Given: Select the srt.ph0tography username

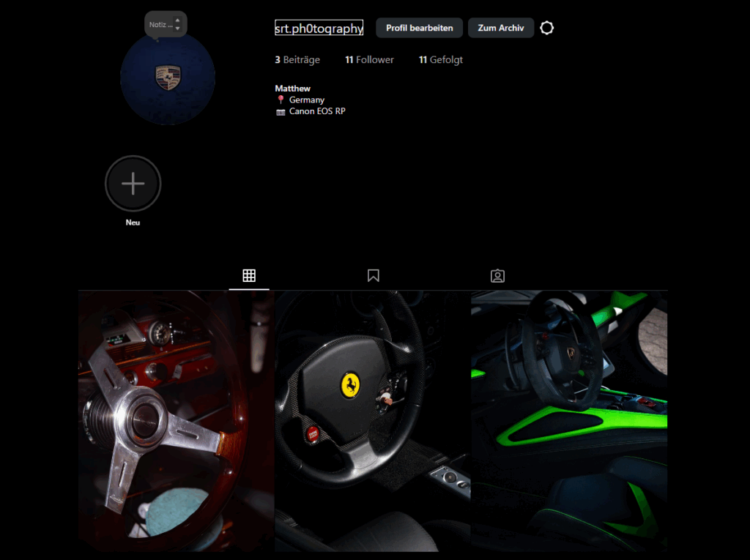Looking at the screenshot, I should (x=319, y=29).
